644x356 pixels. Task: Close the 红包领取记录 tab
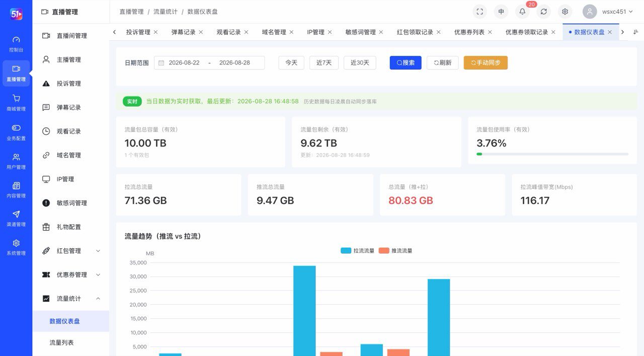pyautogui.click(x=438, y=32)
